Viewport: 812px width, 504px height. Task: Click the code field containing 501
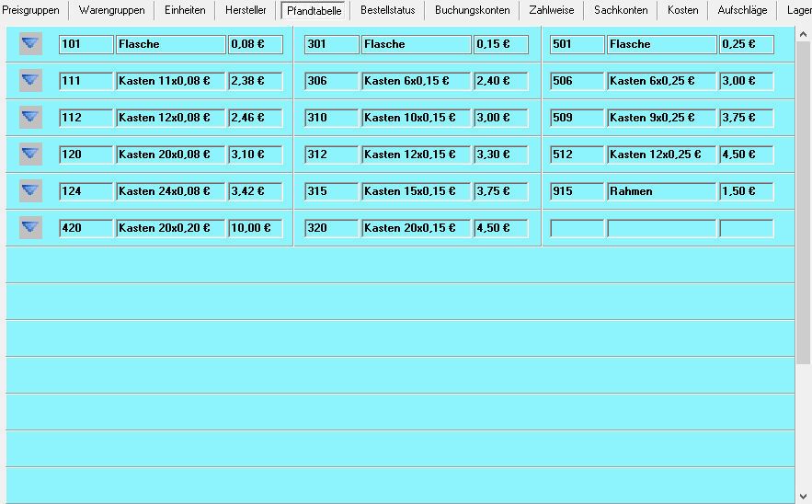(x=577, y=44)
